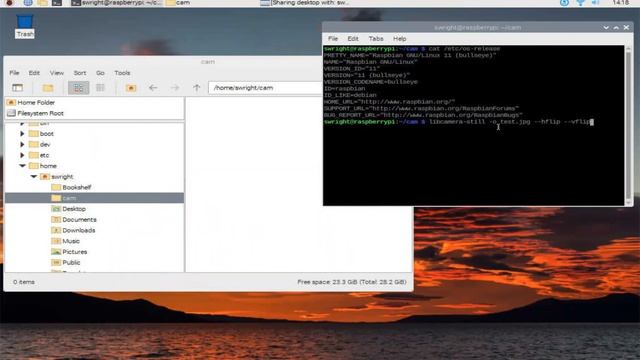Expand the etc folder tree node
The height and width of the screenshot is (360, 640).
(x=22, y=155)
